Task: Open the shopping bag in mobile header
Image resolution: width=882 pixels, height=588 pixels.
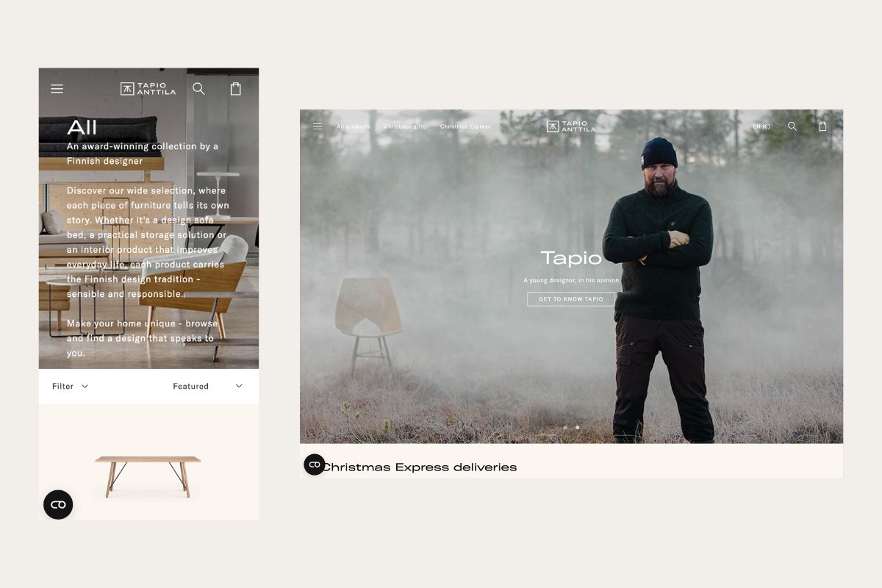Action: coord(235,89)
